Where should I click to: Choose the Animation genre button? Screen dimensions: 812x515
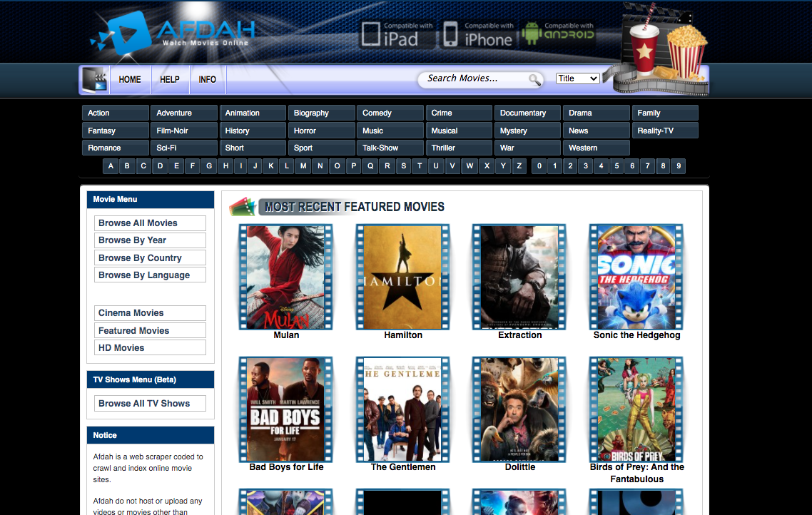[x=253, y=113]
